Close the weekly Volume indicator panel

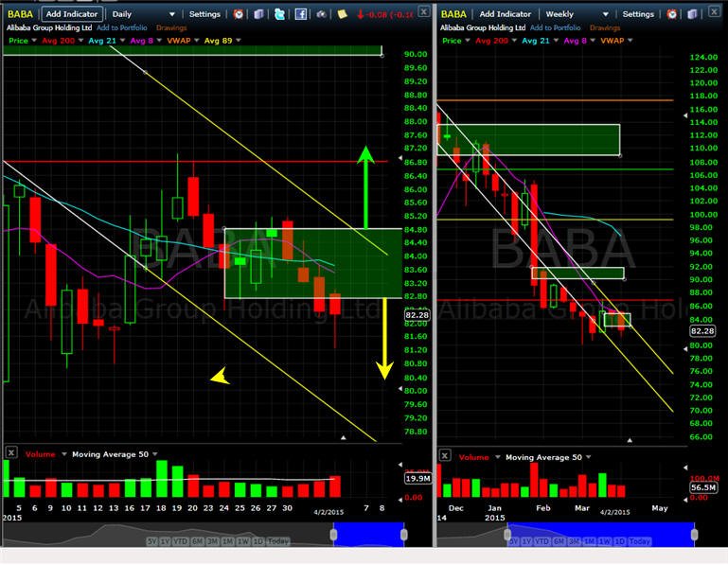(445, 455)
